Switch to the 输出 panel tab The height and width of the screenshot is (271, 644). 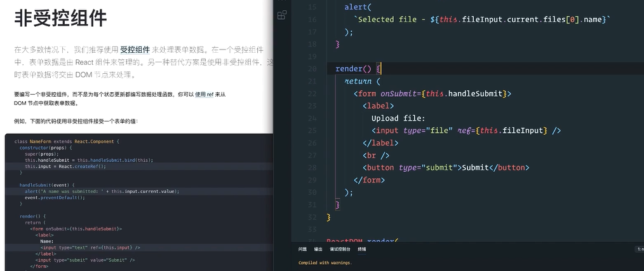[318, 249]
